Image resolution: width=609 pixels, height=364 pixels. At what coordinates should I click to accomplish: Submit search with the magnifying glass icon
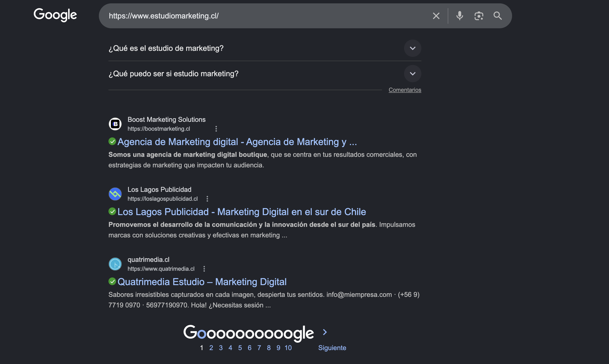click(498, 16)
